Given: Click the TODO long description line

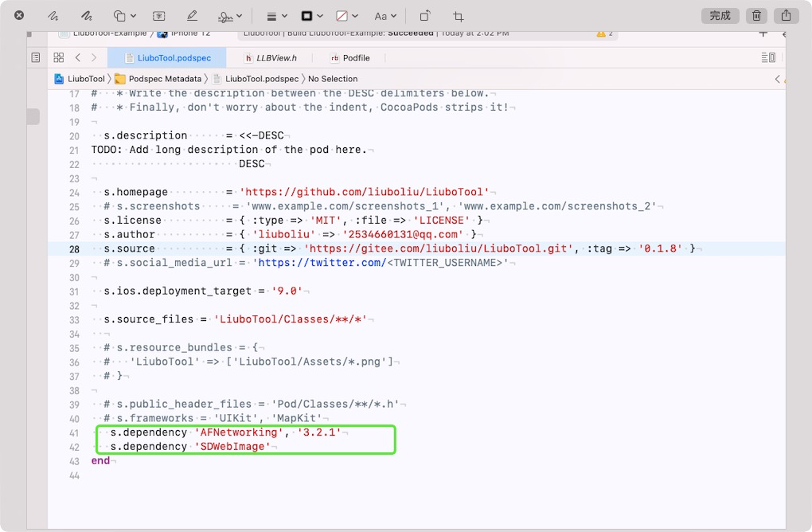Looking at the screenshot, I should [229, 150].
